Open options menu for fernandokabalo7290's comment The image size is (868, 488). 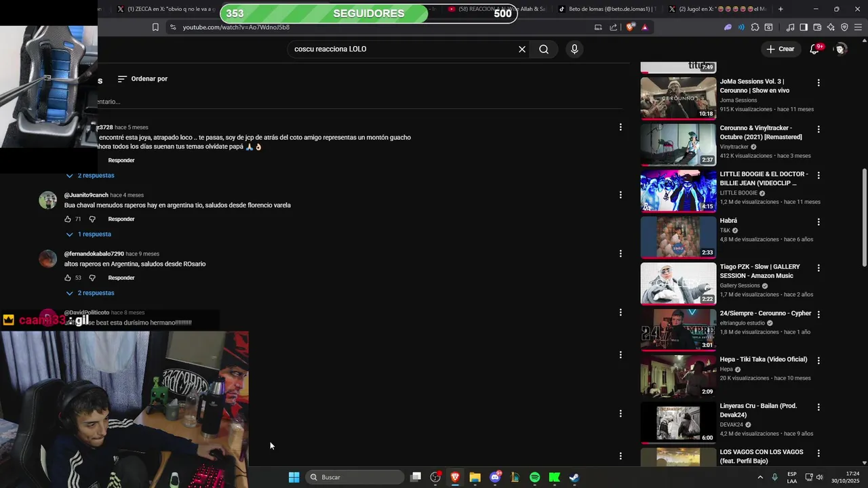tap(620, 253)
